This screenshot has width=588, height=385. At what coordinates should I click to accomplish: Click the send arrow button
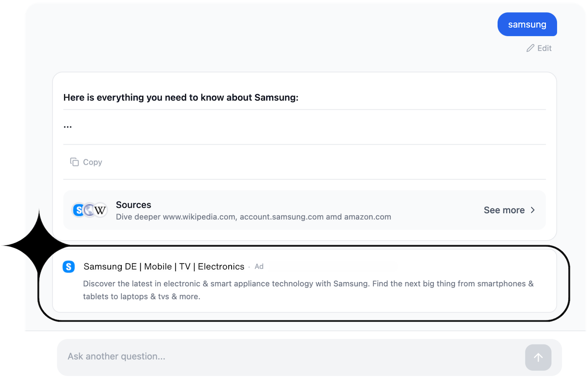point(538,357)
